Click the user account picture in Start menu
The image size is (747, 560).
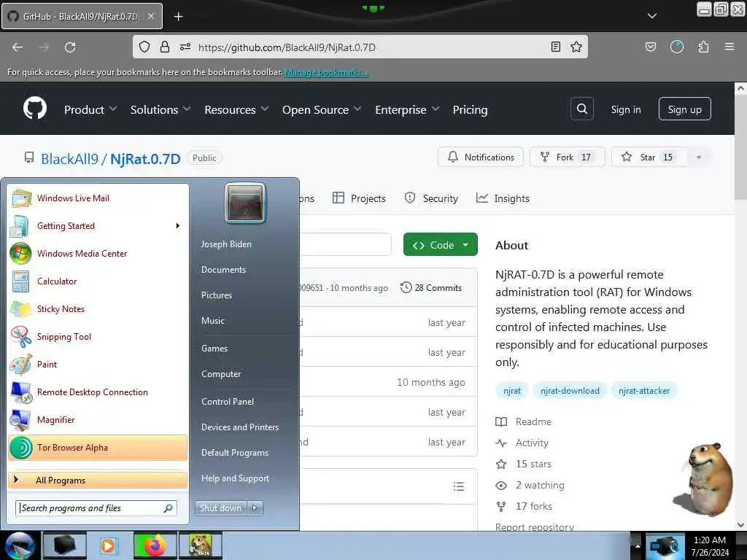click(x=245, y=203)
